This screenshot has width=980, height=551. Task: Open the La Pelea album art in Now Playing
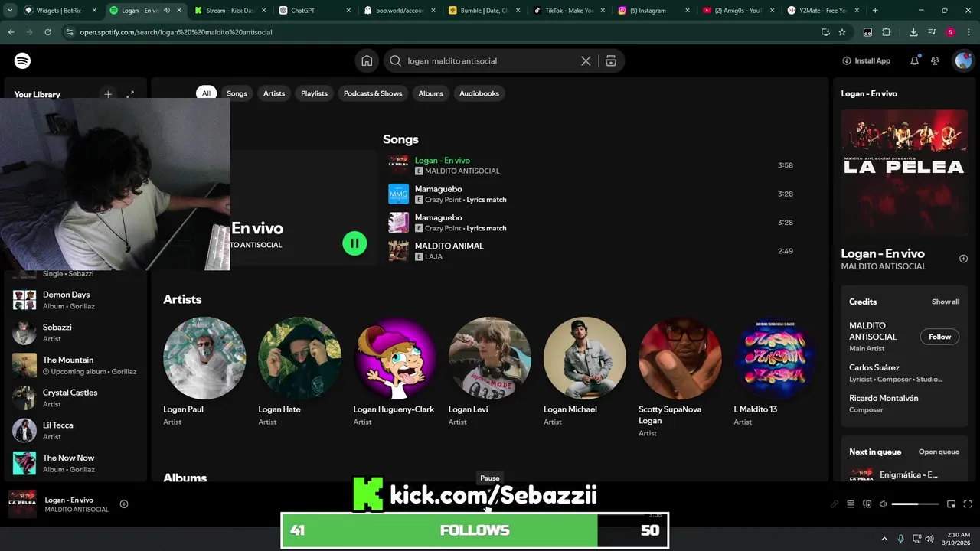pos(904,172)
